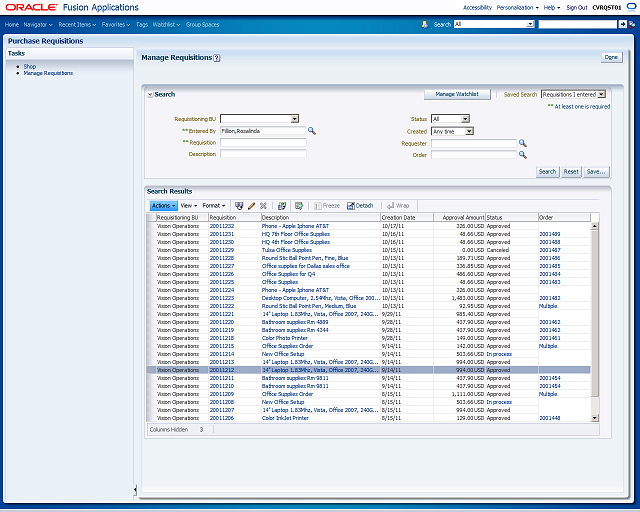
Task: Open the Actions menu
Action: [x=164, y=206]
